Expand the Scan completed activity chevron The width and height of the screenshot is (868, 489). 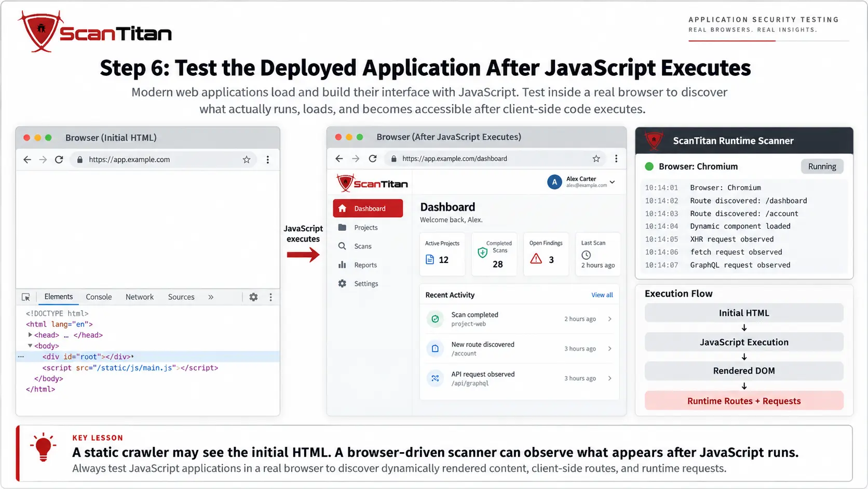[610, 319]
